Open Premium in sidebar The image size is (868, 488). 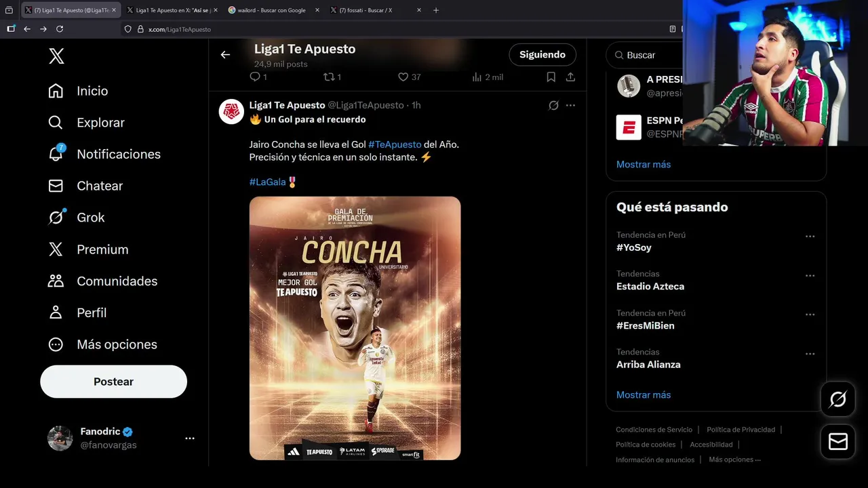[88, 249]
